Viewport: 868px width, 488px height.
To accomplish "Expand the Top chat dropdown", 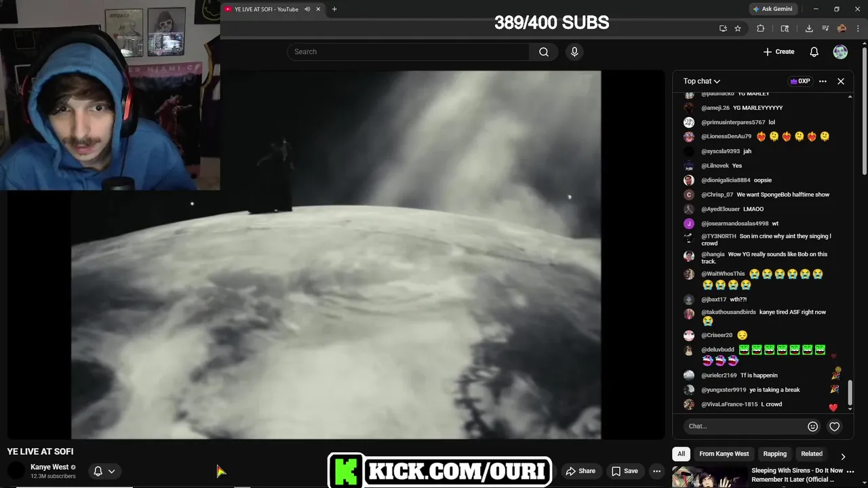I will 702,81.
